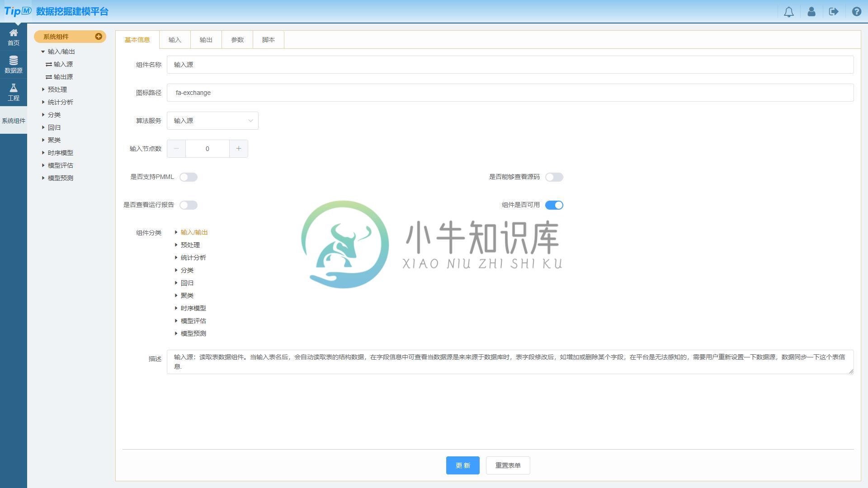This screenshot has height=488, width=868.
Task: Expand 时序模型 in 组件分类 tree
Action: pyautogui.click(x=176, y=308)
